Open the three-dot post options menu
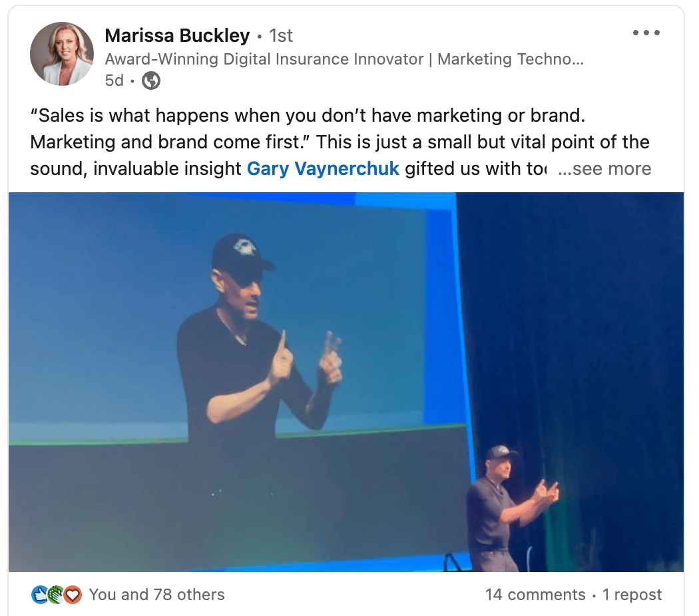Viewport: 699px width, 616px height. tap(646, 33)
